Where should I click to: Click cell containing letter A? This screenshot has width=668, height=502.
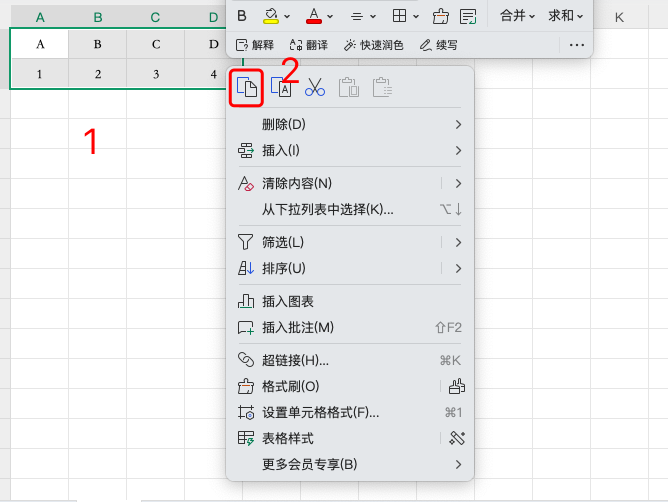[x=40, y=44]
